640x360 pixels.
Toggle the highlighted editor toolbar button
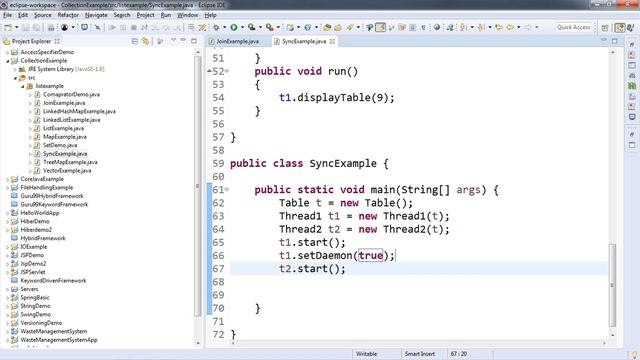click(380, 27)
